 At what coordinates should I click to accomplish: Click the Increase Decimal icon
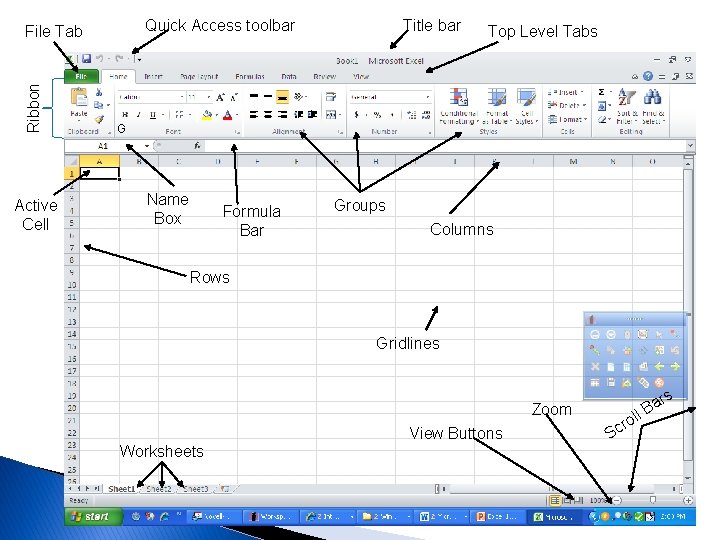[x=412, y=115]
